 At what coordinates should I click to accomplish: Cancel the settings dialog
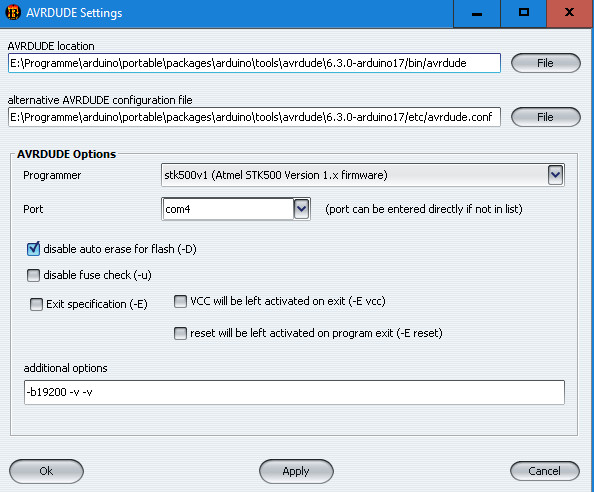pyautogui.click(x=545, y=471)
